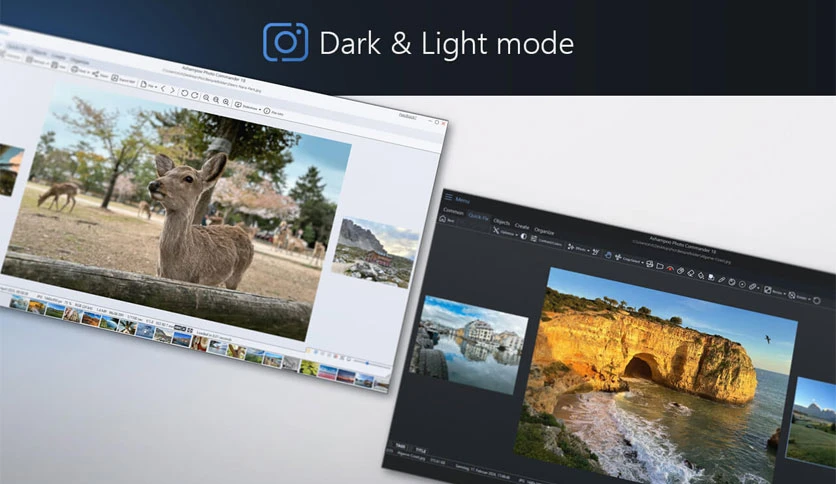Open TAGS tab at dark window bottom
This screenshot has width=836, height=484.
(400, 447)
